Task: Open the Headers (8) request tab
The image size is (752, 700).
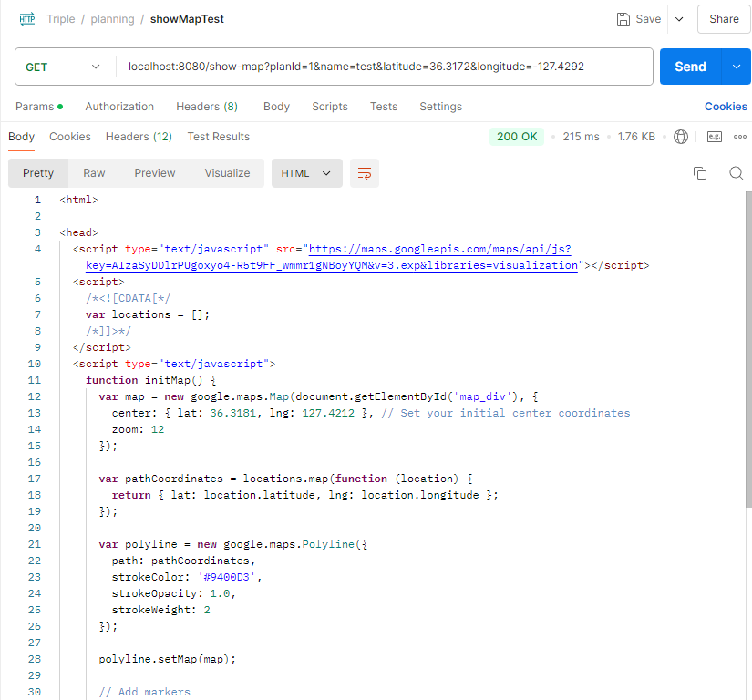Action: coord(207,107)
